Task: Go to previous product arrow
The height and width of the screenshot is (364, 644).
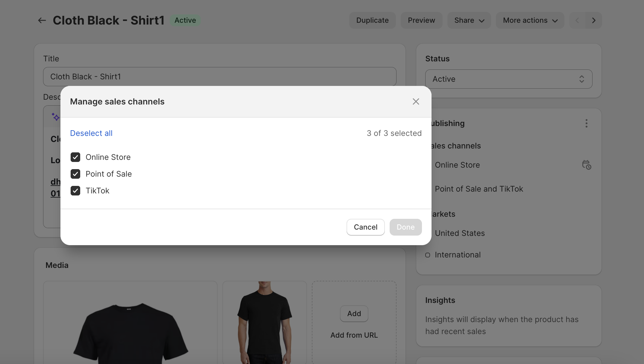Action: 577,20
